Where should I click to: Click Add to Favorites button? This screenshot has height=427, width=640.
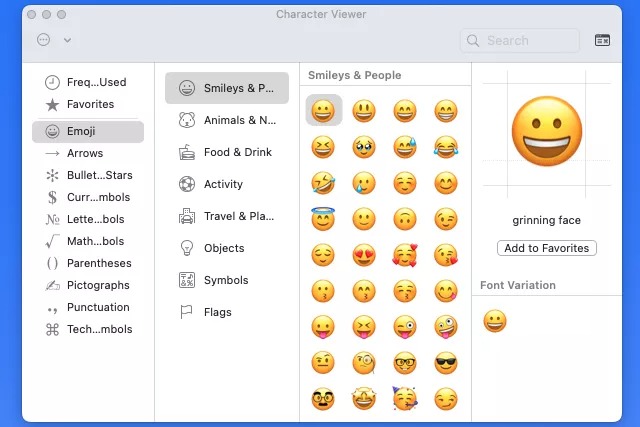[x=547, y=248]
